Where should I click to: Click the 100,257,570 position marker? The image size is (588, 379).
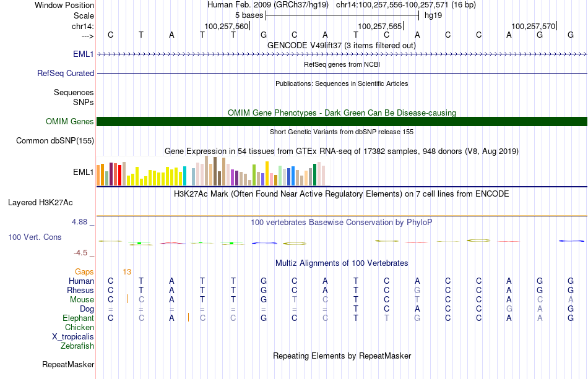[x=534, y=26]
